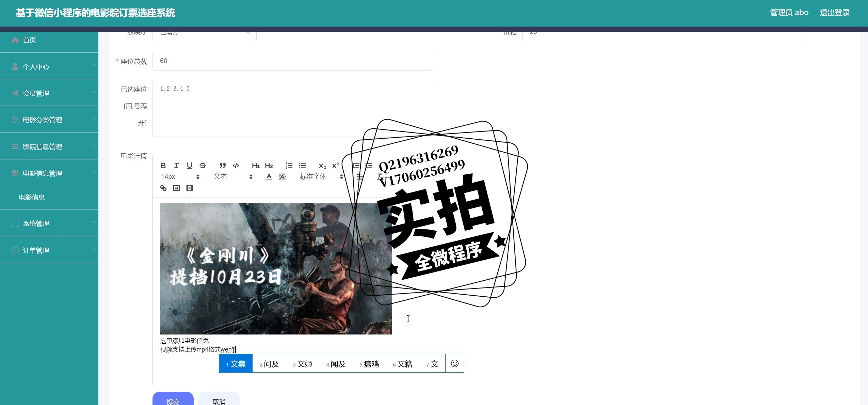
Task: Open the text background color picker
Action: [x=282, y=177]
